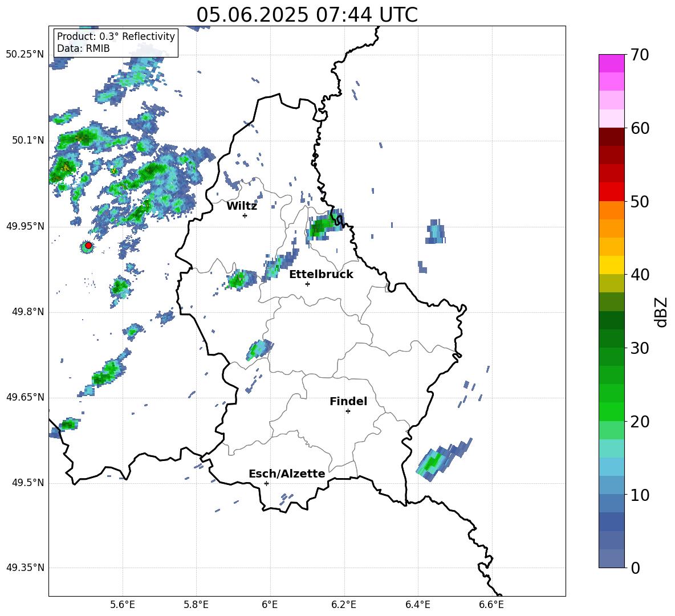Click the 50.1°N latitude label
675x616 pixels.
tap(28, 140)
